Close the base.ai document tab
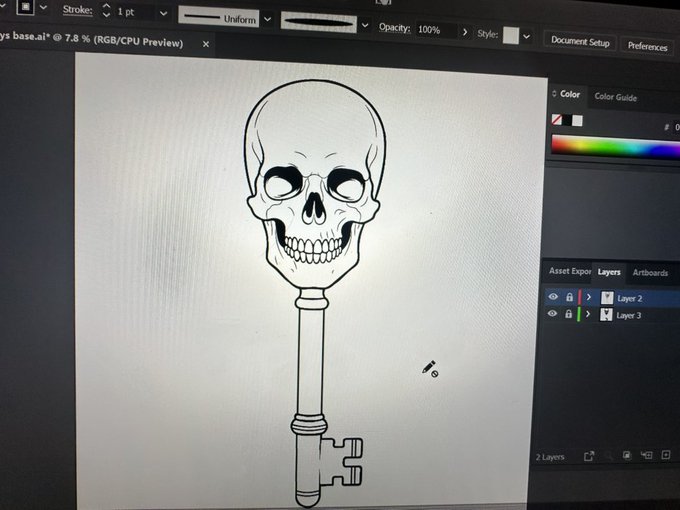Screen dimensions: 680x510 [x=206, y=44]
